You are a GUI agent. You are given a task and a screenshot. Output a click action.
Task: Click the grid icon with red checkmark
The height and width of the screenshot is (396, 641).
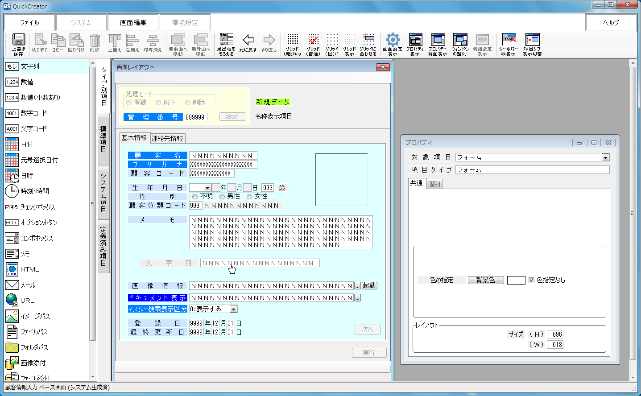(x=313, y=44)
